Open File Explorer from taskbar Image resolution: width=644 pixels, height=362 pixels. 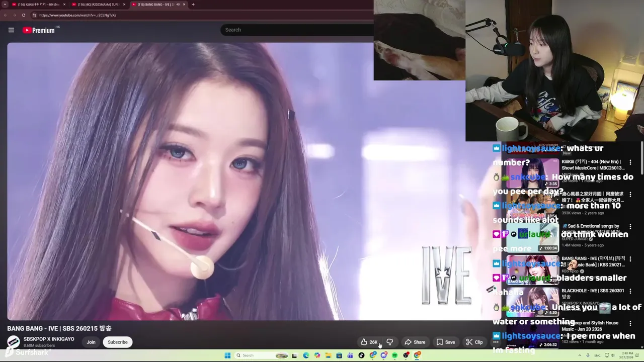pos(328,355)
